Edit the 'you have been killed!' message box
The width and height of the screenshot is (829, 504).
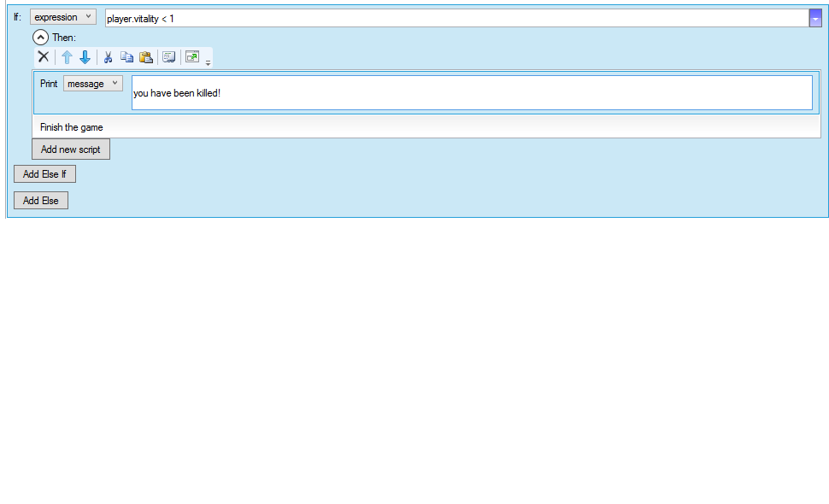[471, 93]
